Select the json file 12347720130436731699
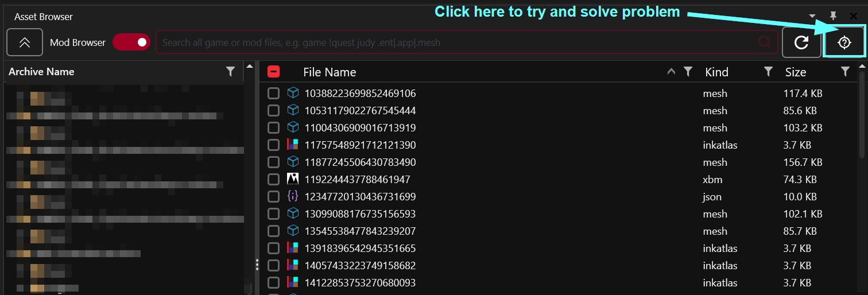This screenshot has width=868, height=295. (360, 197)
